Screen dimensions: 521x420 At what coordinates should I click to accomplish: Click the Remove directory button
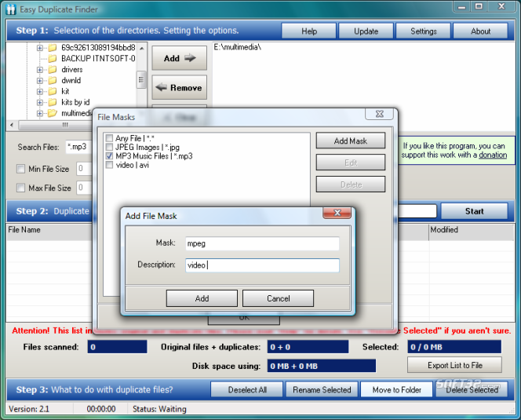pyautogui.click(x=180, y=87)
